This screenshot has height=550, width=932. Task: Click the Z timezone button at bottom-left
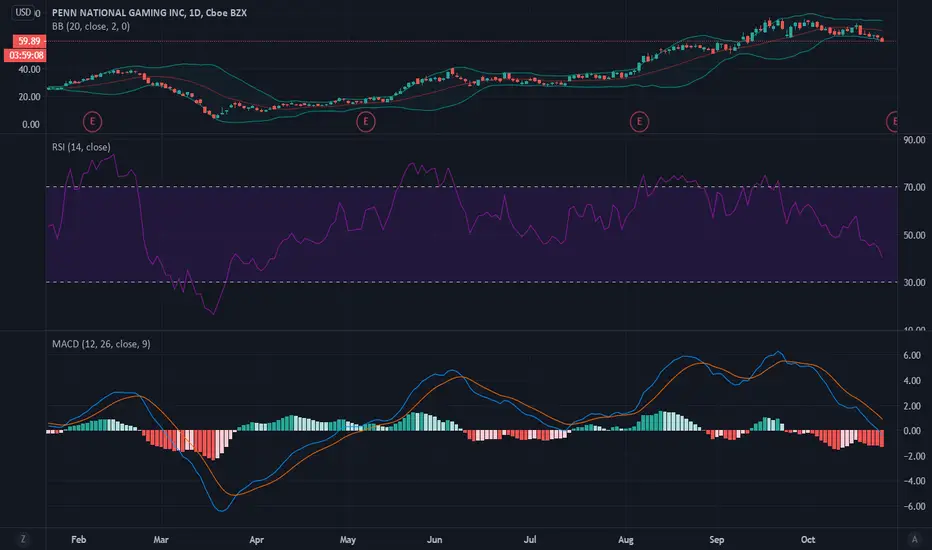pos(23,539)
